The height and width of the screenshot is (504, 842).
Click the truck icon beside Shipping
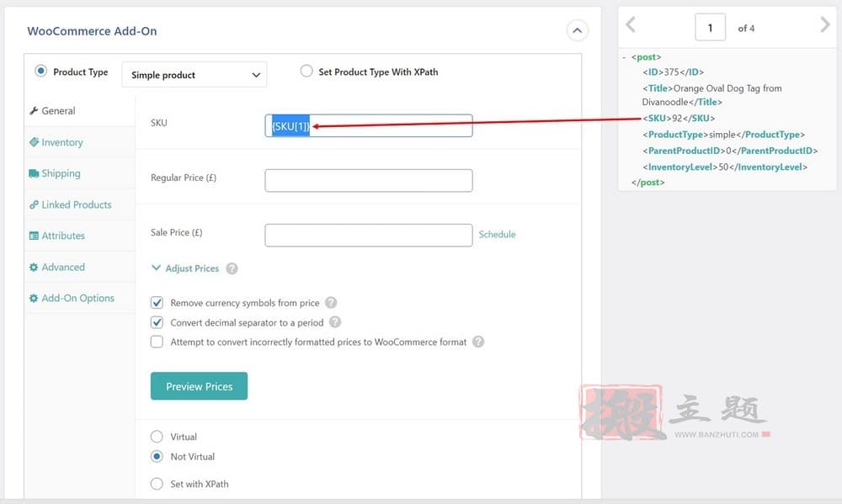[x=34, y=173]
